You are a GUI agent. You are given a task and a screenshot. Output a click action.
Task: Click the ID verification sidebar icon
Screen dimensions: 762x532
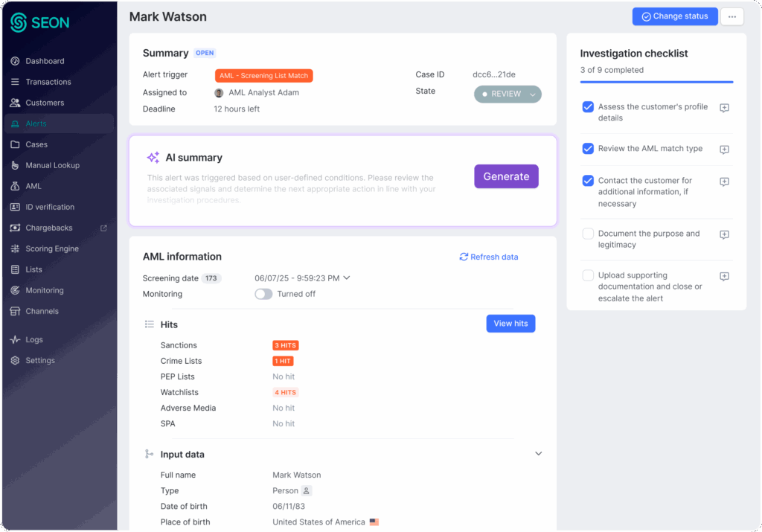(x=15, y=207)
